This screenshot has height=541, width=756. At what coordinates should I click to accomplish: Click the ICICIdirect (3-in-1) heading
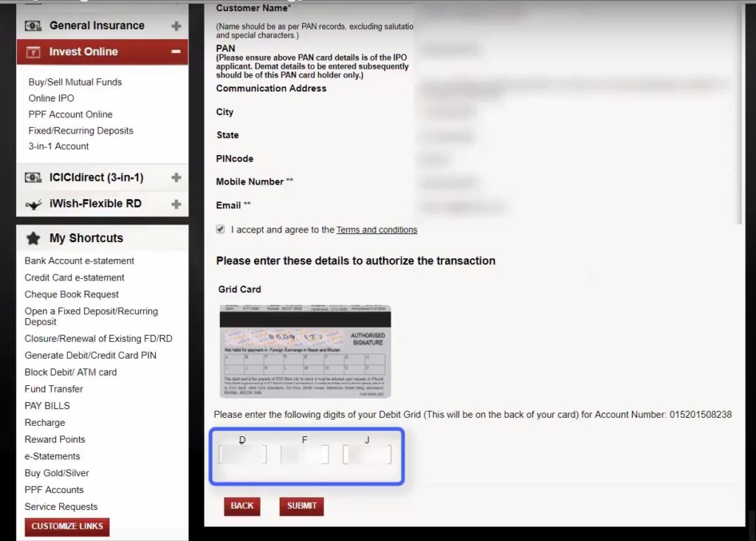[97, 177]
